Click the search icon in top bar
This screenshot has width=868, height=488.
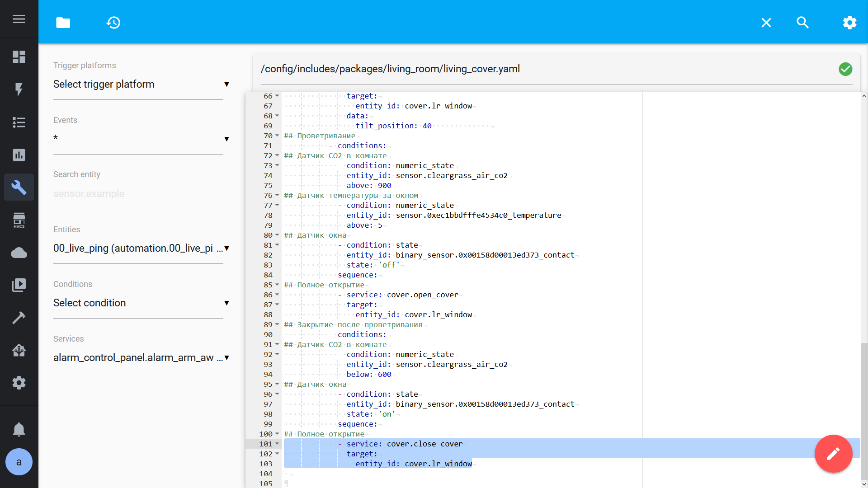click(x=802, y=23)
